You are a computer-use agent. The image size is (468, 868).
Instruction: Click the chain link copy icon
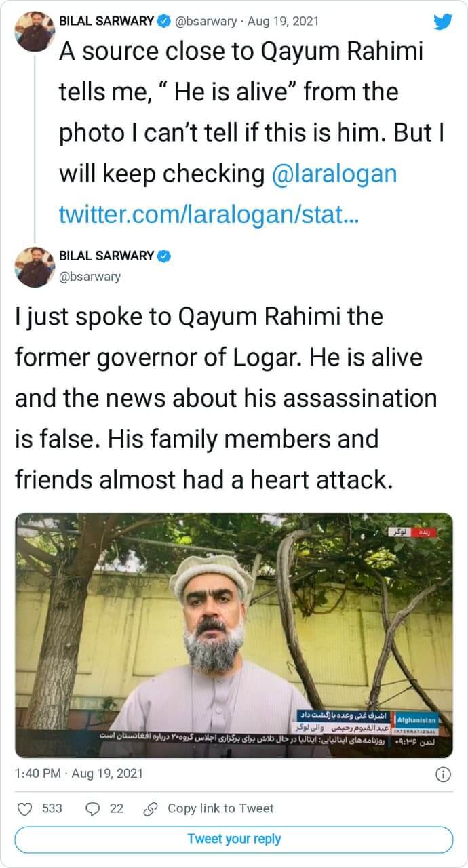tap(152, 808)
